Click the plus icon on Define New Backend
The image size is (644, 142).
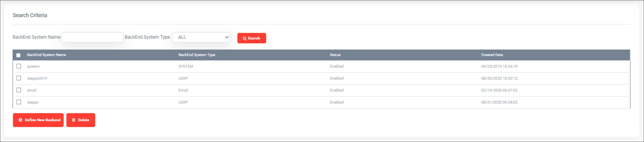click(20, 120)
